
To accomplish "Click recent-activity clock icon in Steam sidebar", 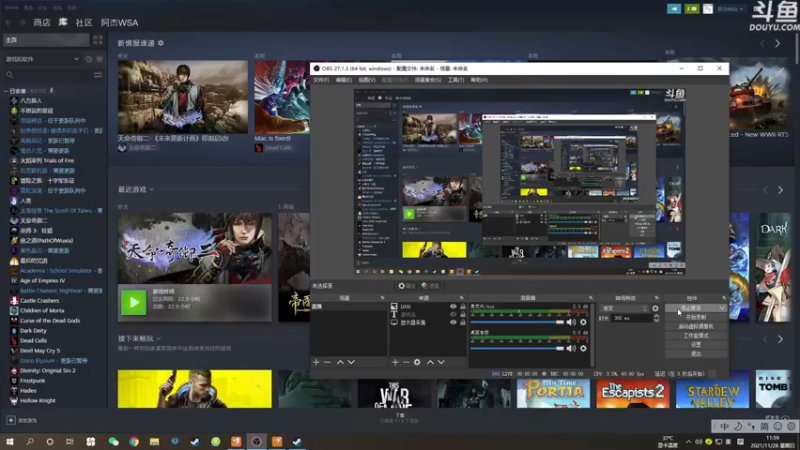I will (x=89, y=59).
